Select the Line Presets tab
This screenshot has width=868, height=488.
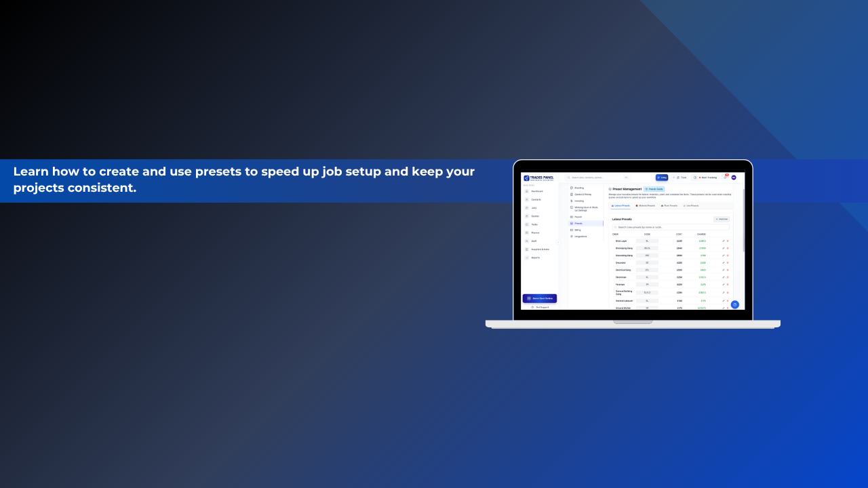coord(690,205)
